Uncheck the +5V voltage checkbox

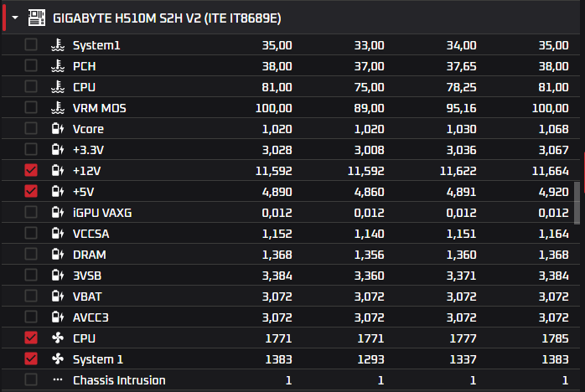coord(31,191)
